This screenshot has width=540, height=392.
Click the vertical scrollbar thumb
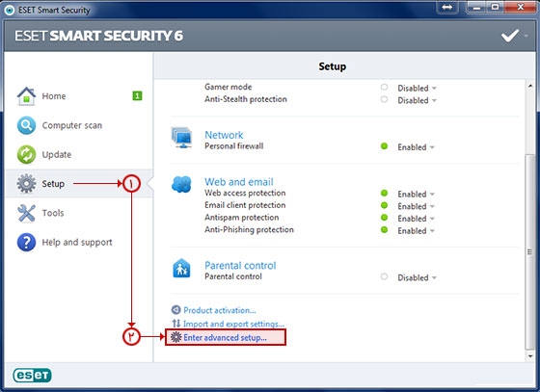tap(529, 251)
